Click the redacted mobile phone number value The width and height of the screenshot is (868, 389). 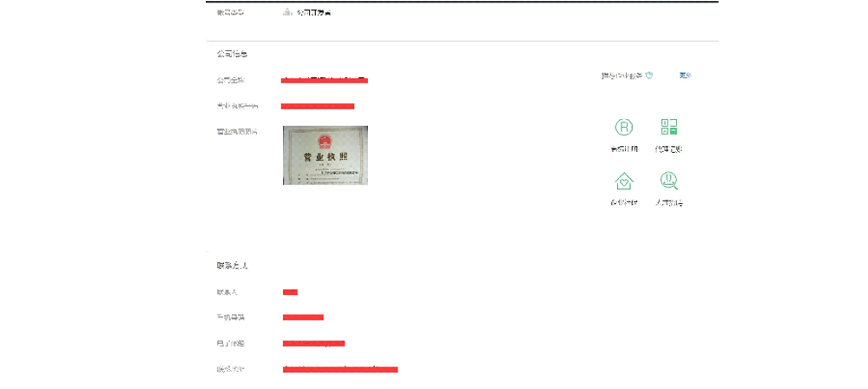(x=303, y=317)
